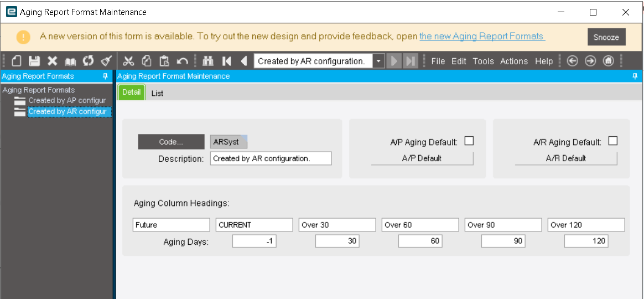Click the Over 60 column heading field
This screenshot has width=644, height=299.
(x=420, y=225)
